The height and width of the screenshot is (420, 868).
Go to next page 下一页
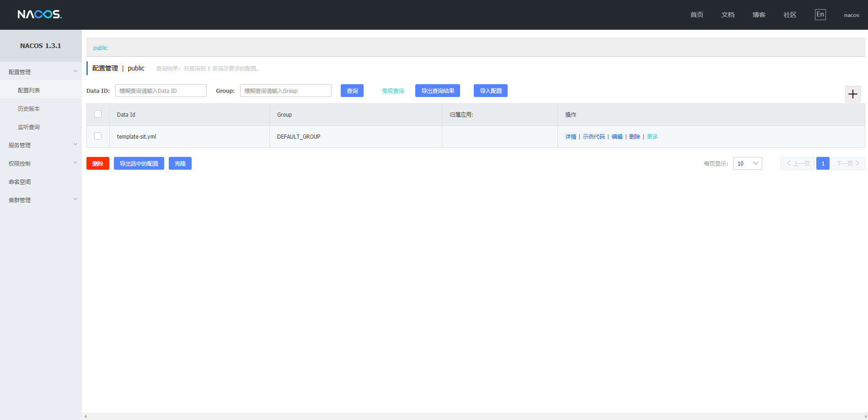(x=848, y=163)
